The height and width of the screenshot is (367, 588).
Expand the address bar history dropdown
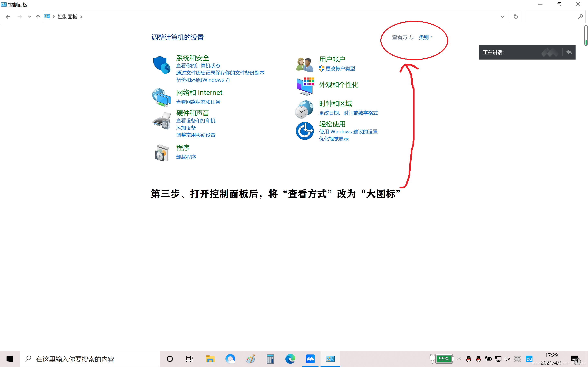(502, 17)
